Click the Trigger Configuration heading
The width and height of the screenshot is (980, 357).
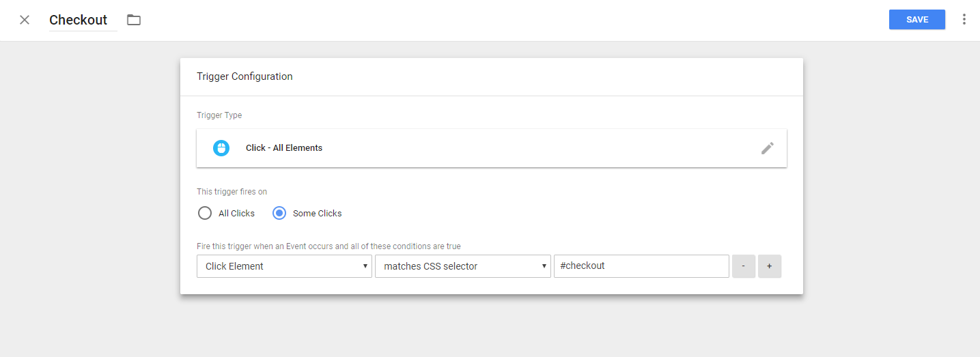point(244,76)
